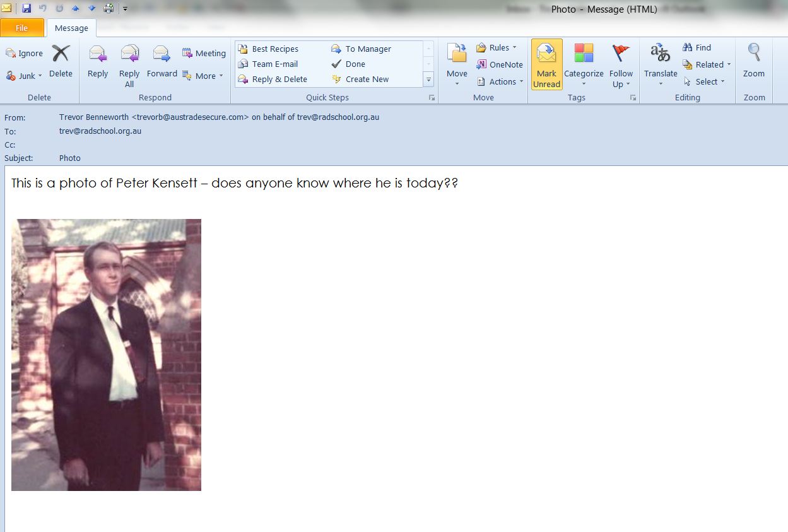The width and height of the screenshot is (788, 532).
Task: Go to the next item with the down arrow
Action: pyautogui.click(x=91, y=8)
